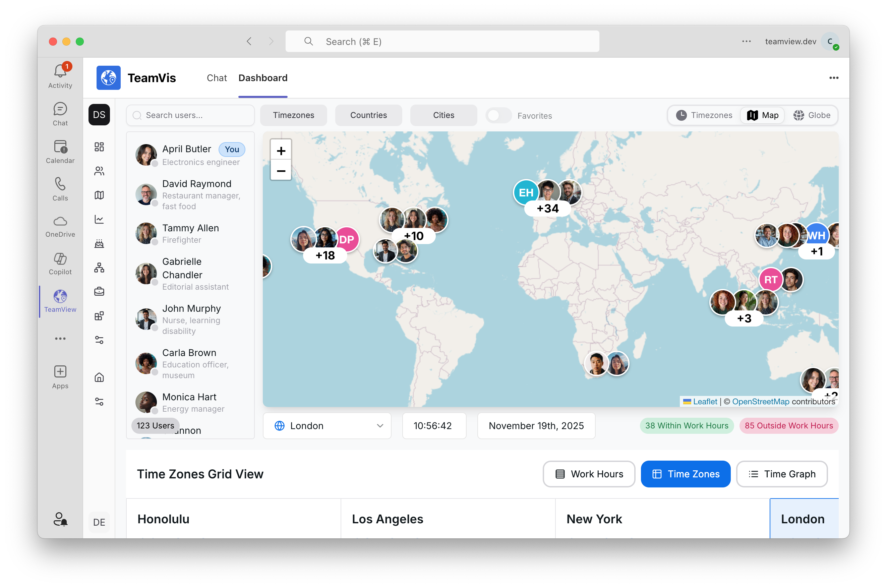Screen dimensions: 887x588
Task: Open the +34 Europe user cluster
Action: pos(547,208)
